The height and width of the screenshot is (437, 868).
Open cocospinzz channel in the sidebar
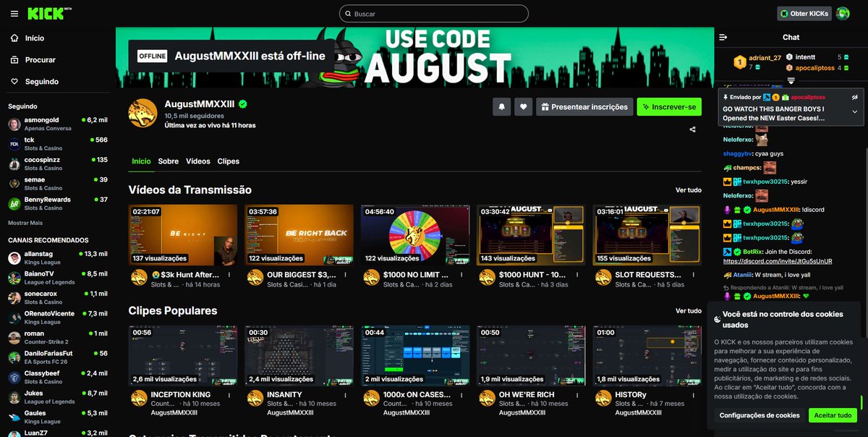(x=58, y=164)
